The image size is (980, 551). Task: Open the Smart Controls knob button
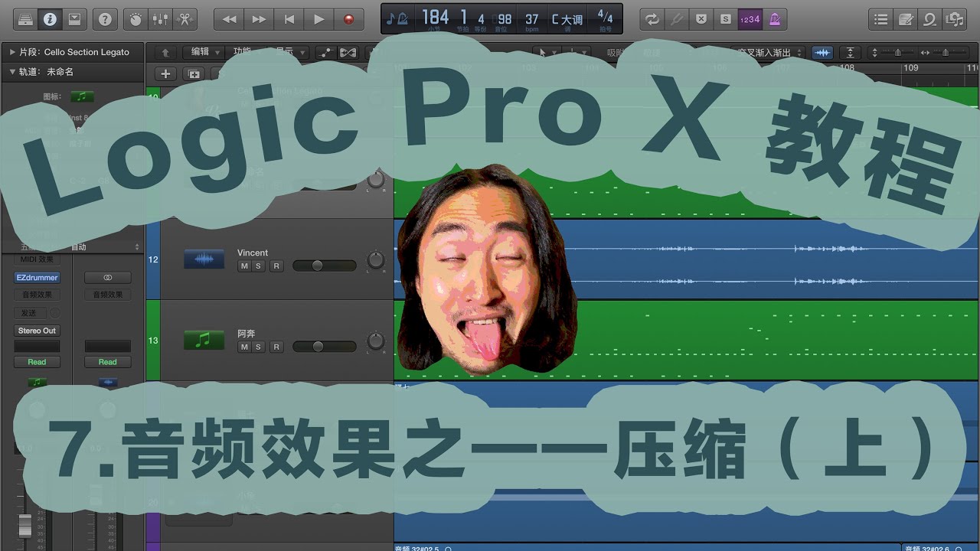136,19
